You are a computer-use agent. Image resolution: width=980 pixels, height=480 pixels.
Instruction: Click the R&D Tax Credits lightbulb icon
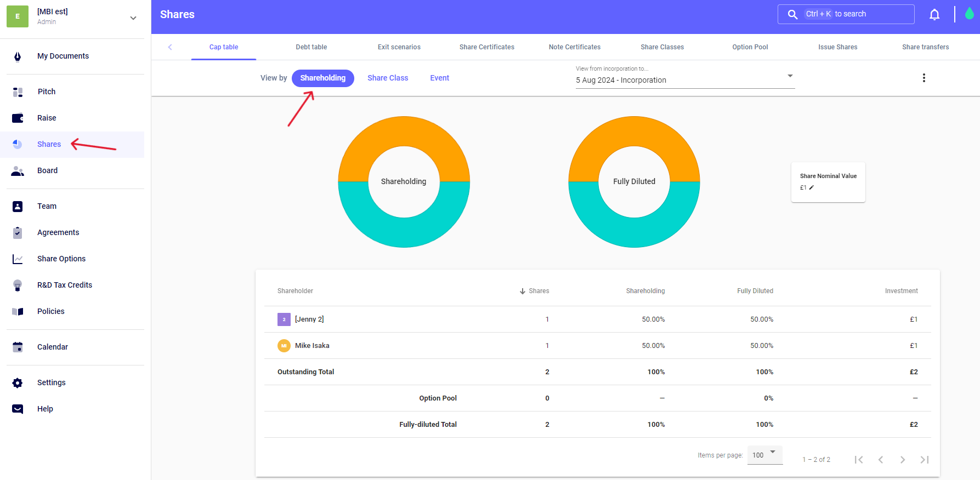click(18, 285)
